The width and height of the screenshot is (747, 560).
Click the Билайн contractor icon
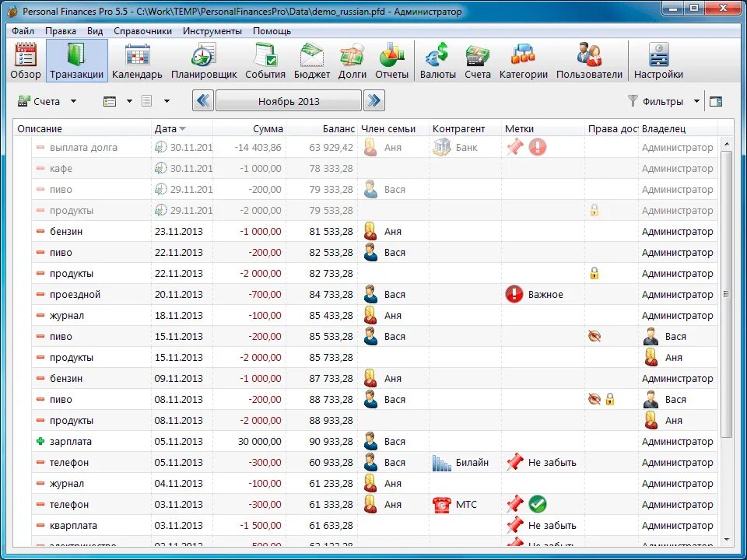(x=442, y=462)
